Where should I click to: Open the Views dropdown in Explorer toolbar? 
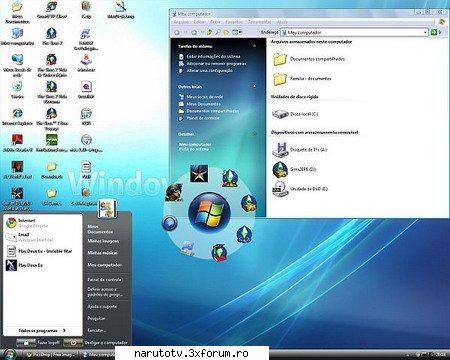(x=237, y=32)
